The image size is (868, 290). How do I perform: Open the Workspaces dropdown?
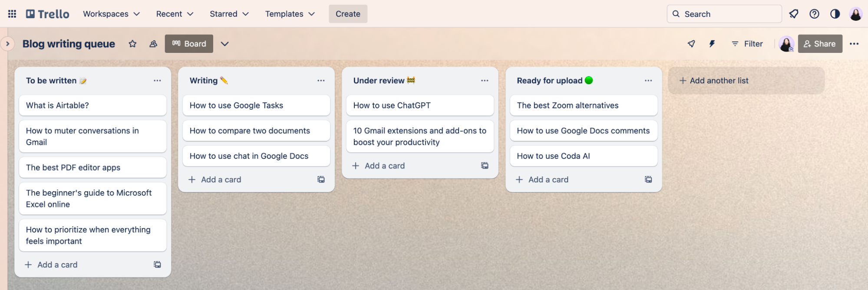(111, 14)
